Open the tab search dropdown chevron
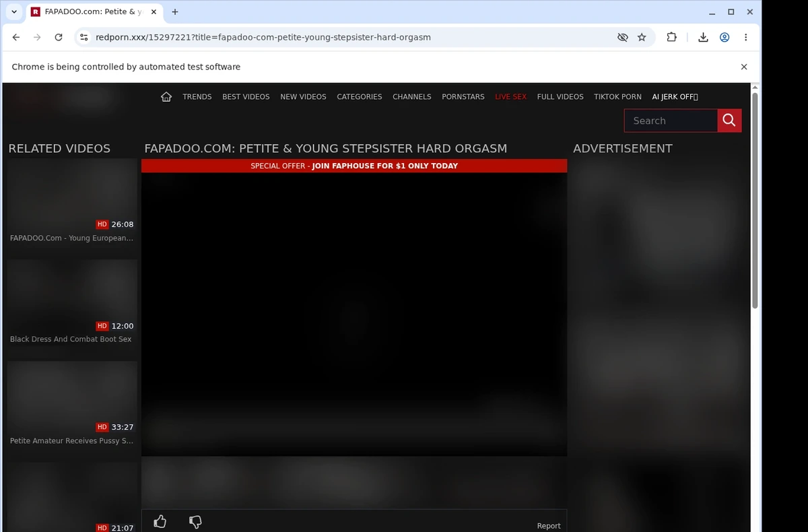This screenshot has width=808, height=532. tap(14, 11)
